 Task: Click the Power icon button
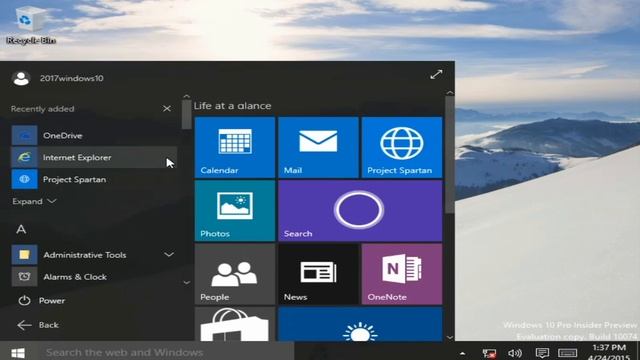(x=24, y=300)
